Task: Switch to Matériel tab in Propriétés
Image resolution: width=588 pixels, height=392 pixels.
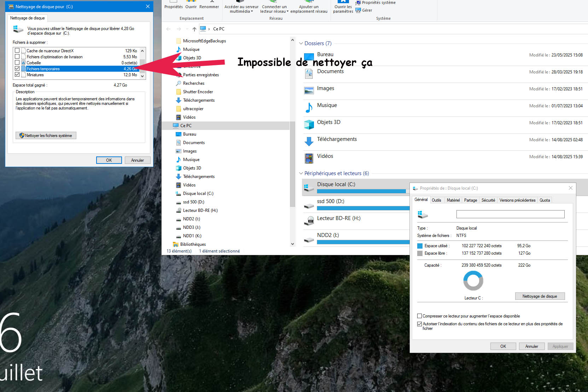Action: coord(453,200)
